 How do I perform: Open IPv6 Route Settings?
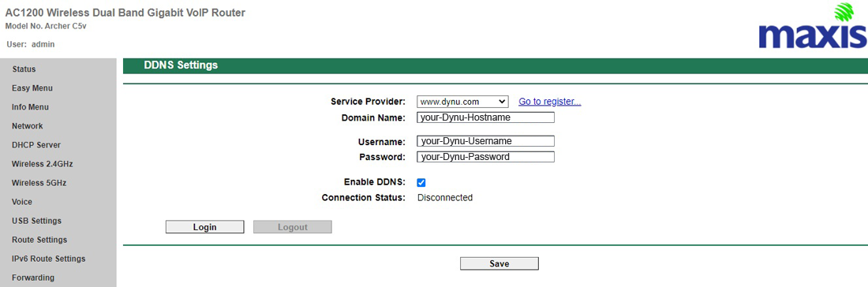click(49, 259)
